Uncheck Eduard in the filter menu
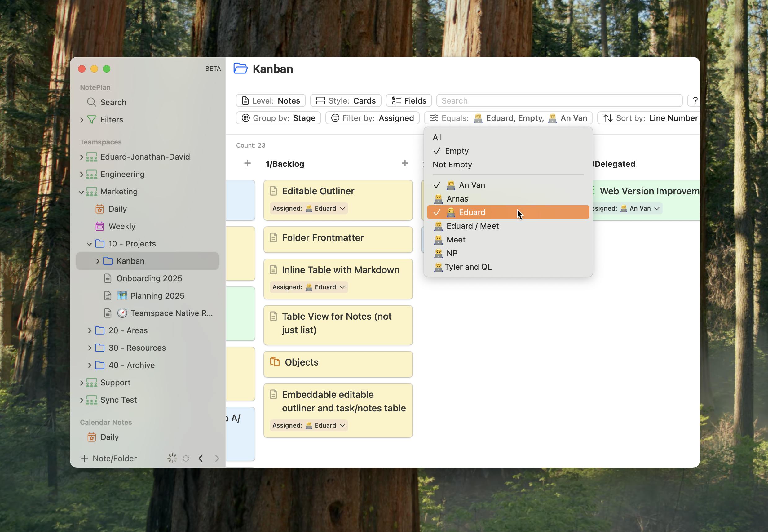Screen dimensions: 768x532 pos(508,212)
